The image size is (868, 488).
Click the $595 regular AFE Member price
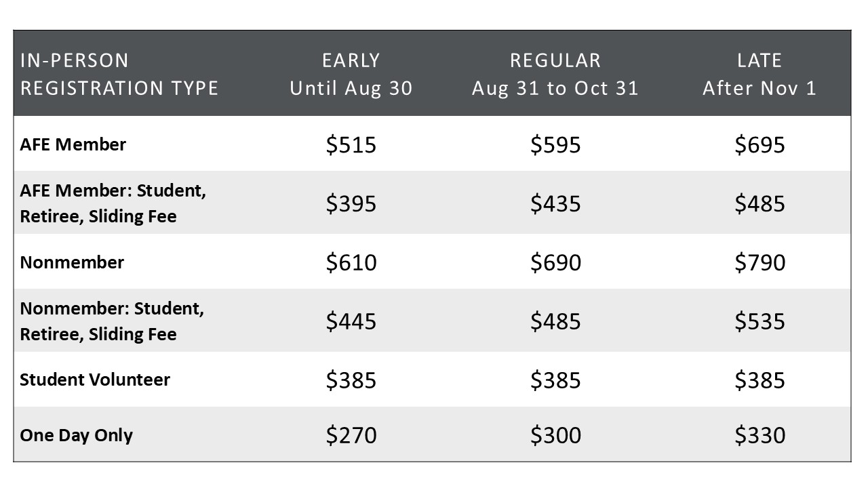[x=555, y=144]
